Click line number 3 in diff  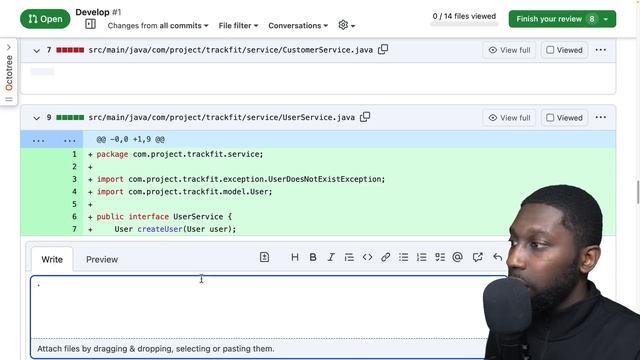point(74,179)
